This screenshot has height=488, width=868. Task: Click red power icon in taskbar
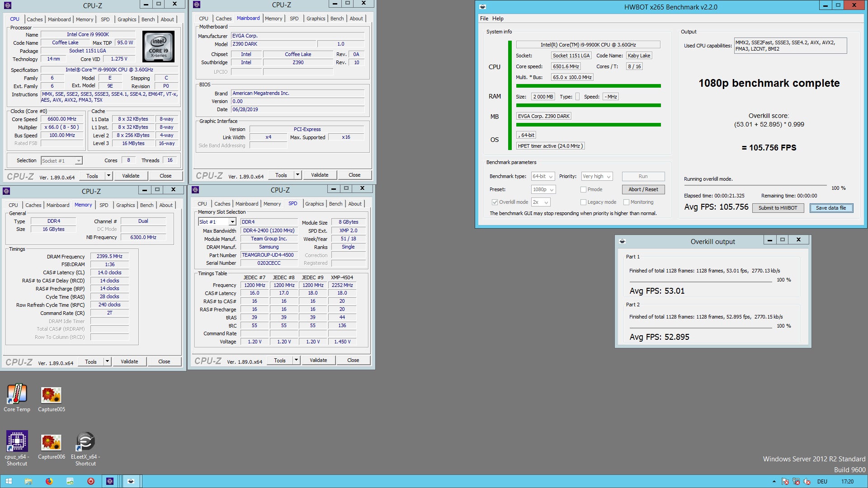(90, 481)
